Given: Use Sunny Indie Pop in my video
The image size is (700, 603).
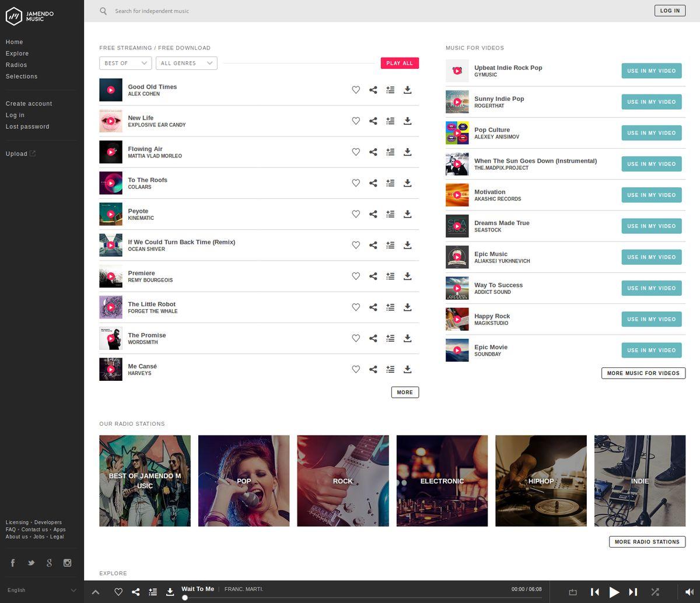Looking at the screenshot, I should tap(652, 102).
